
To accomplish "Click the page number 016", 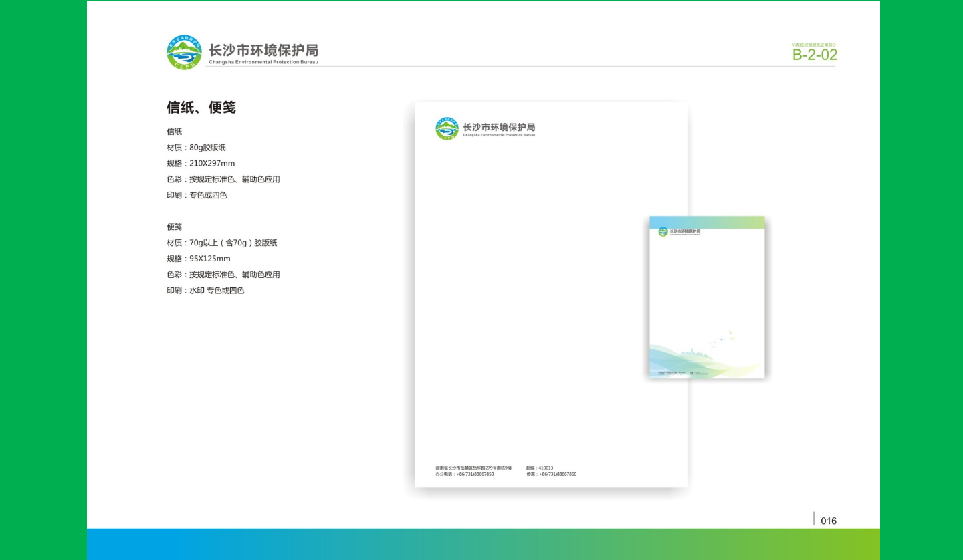I will click(x=829, y=521).
